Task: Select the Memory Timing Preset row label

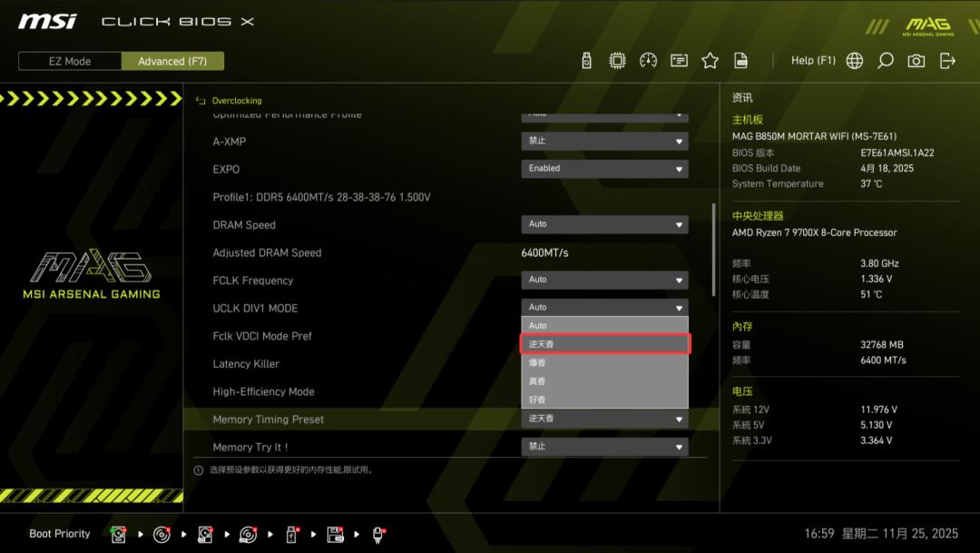Action: pyautogui.click(x=268, y=420)
